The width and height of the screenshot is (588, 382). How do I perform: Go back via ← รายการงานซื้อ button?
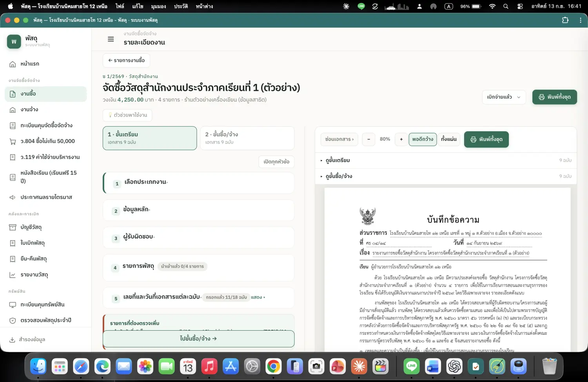(126, 60)
